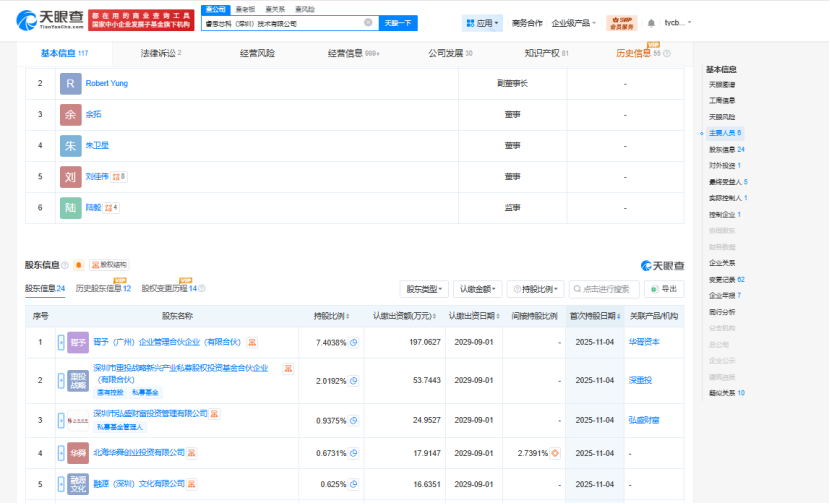Open the 认缴金额 filter dropdown

477,289
